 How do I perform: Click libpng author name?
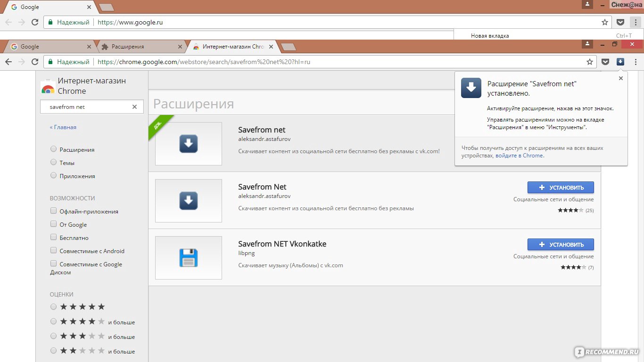click(x=247, y=253)
